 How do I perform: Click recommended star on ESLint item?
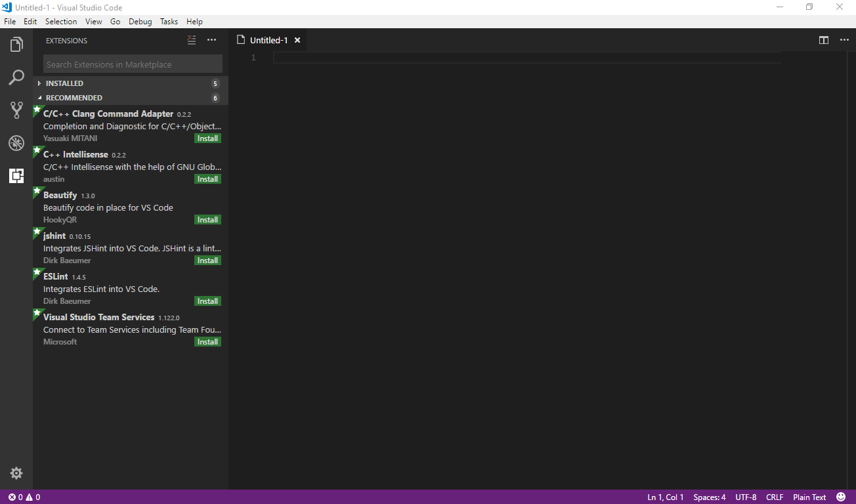[x=37, y=272]
